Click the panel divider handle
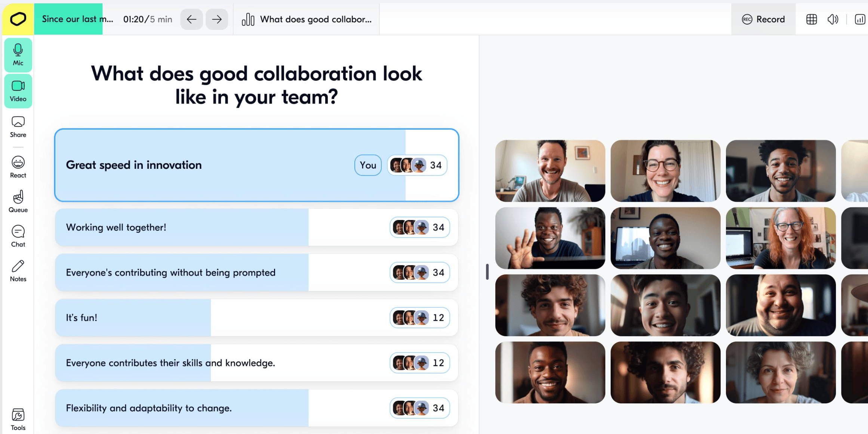Image resolution: width=868 pixels, height=434 pixels. 487,272
